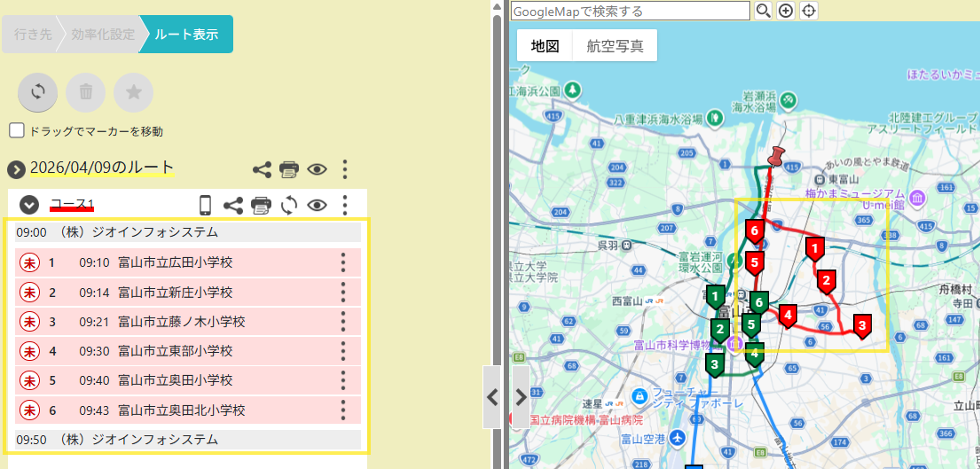Click the 09:50 ジオインフォシステム end row
The image size is (980, 469).
click(188, 439)
